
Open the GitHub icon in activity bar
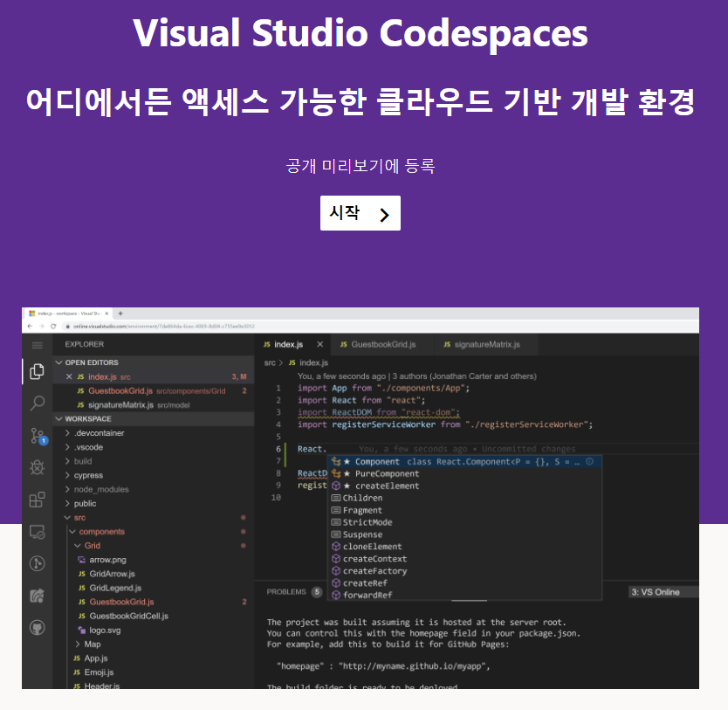click(x=38, y=628)
